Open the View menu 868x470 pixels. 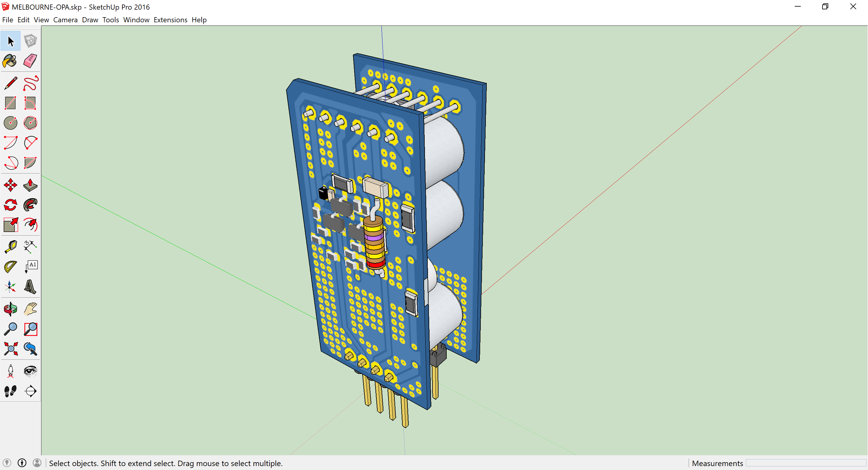point(42,20)
